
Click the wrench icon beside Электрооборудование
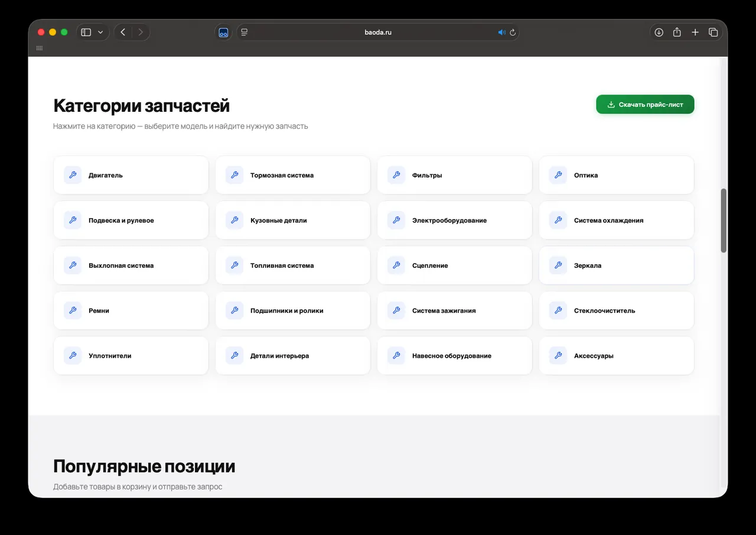point(396,220)
